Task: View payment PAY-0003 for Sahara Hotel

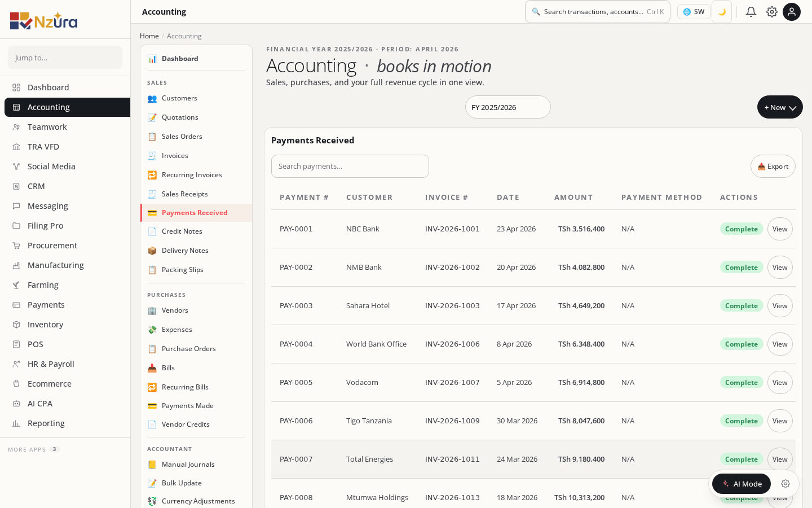Action: 780,306
